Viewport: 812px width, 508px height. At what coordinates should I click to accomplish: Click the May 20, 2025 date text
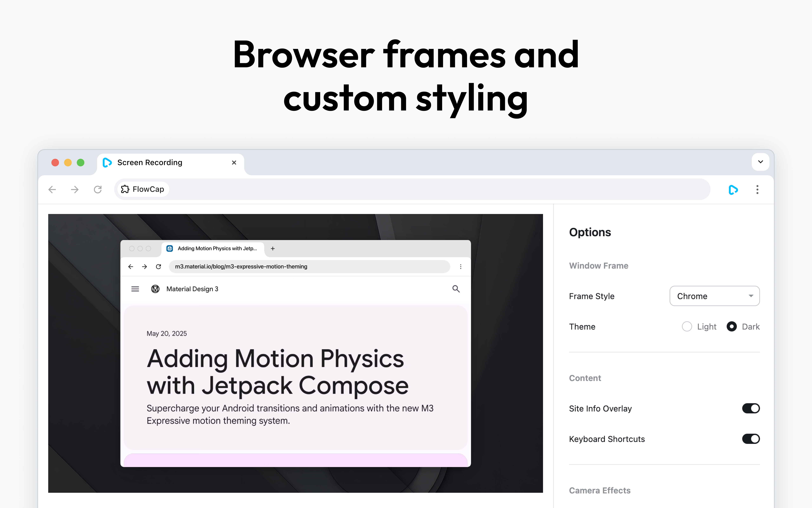(167, 334)
